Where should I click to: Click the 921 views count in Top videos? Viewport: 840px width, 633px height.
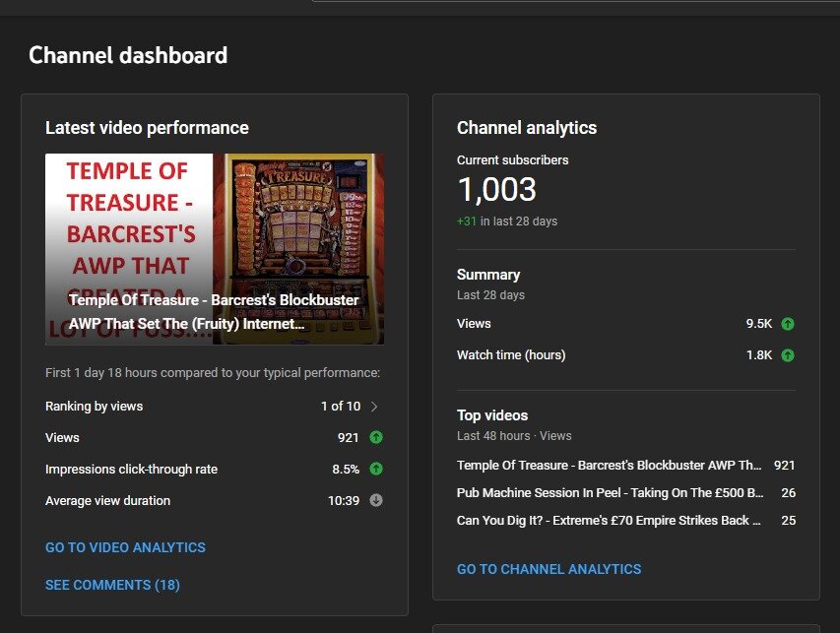(784, 466)
